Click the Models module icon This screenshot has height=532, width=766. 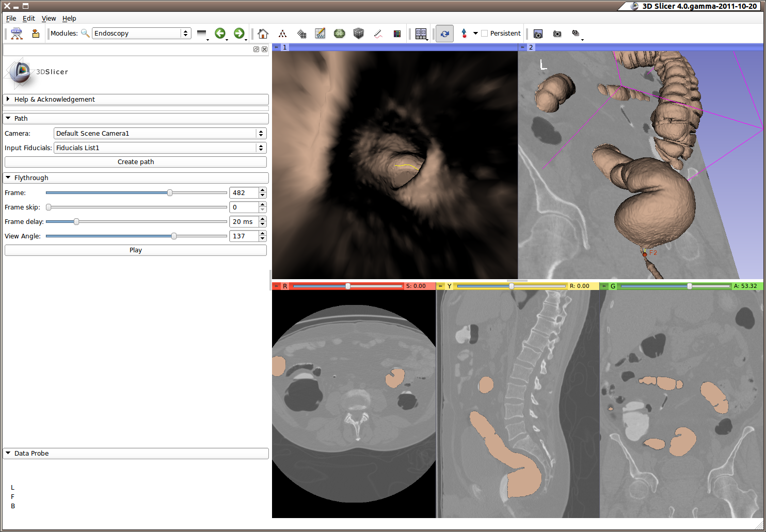tap(339, 34)
